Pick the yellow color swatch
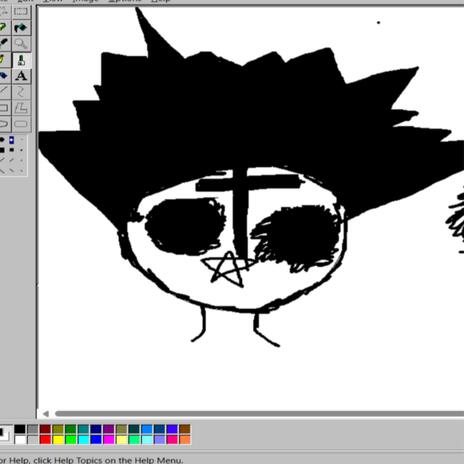 click(58, 440)
